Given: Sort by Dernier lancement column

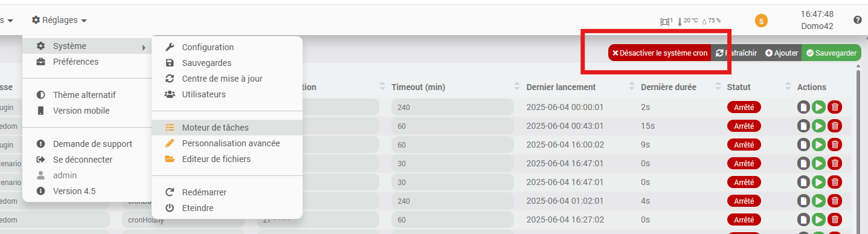Looking at the screenshot, I should point(561,87).
